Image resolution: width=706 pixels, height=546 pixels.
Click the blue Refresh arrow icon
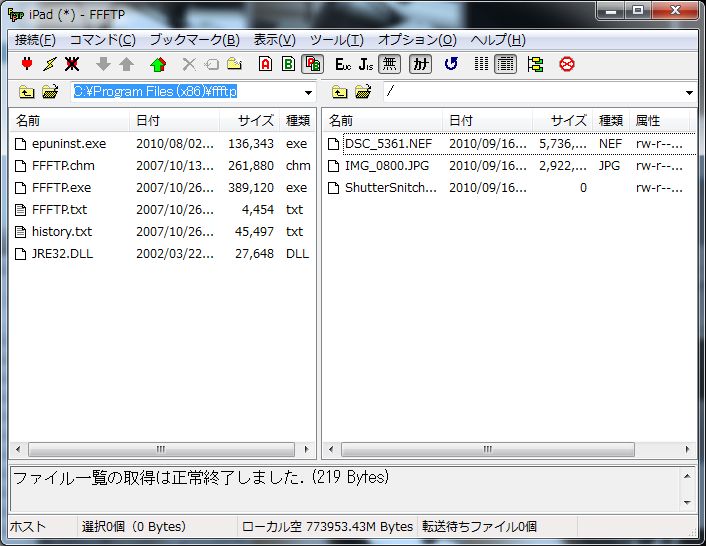[451, 64]
